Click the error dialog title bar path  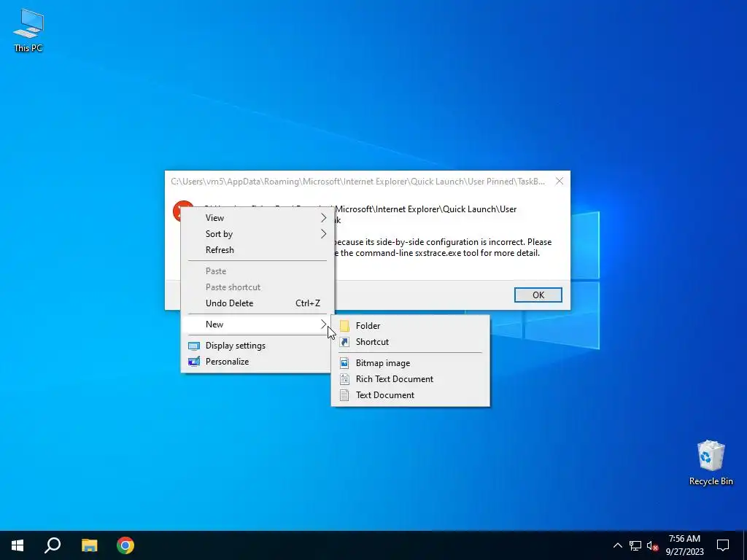(x=357, y=182)
